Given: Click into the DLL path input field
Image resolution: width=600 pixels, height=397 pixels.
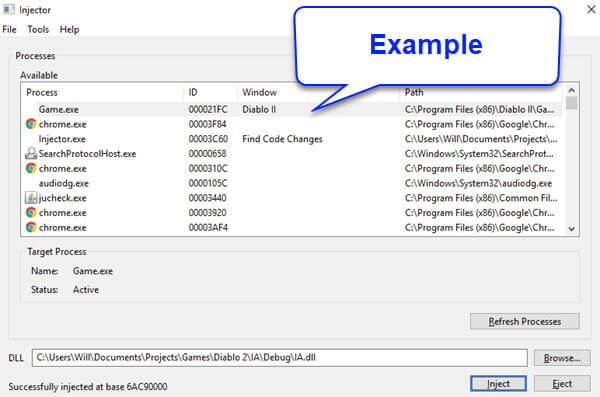Looking at the screenshot, I should click(x=279, y=358).
